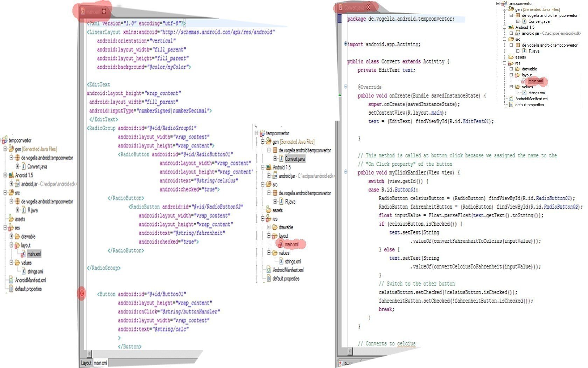Image resolution: width=588 pixels, height=368 pixels.
Task: Click Convert.java icon in small tree beside Java editor
Action: (x=524, y=21)
